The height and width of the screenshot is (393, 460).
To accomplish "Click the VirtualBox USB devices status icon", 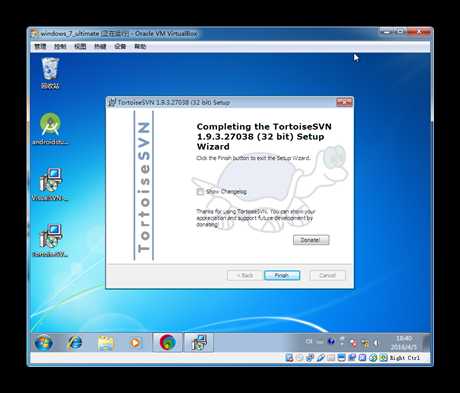I will (x=321, y=358).
